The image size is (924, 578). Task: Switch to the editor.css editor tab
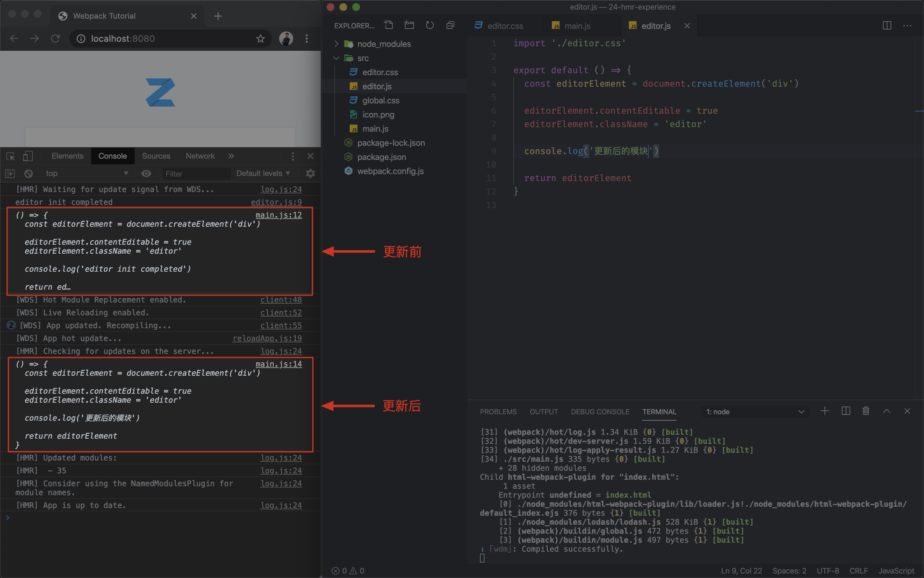[505, 26]
